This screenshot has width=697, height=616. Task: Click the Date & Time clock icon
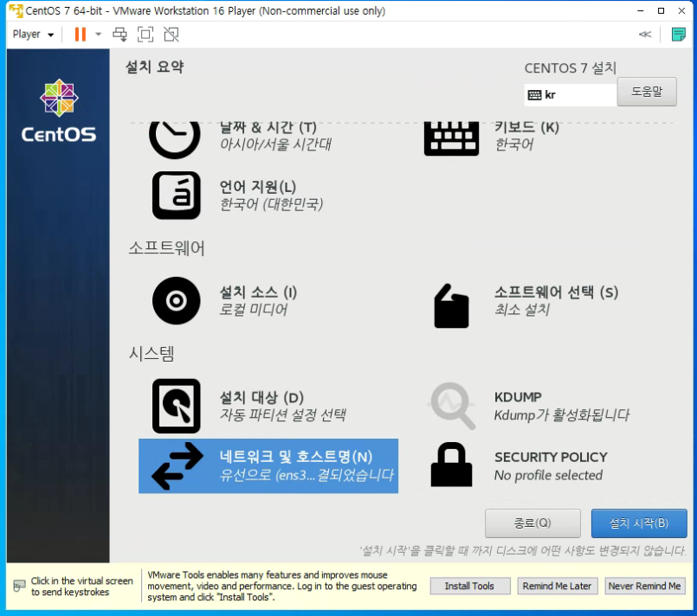coord(175,138)
